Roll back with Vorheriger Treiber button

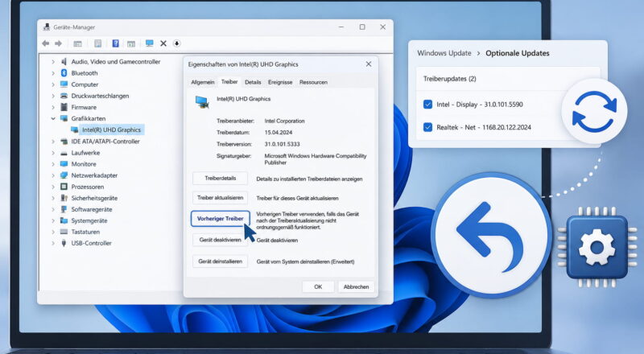click(x=220, y=219)
